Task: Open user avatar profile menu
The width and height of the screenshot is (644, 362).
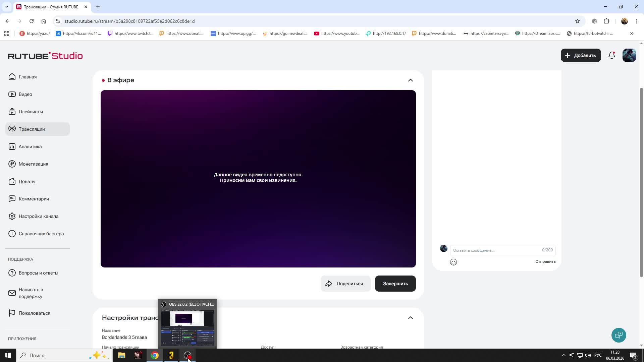Action: [629, 55]
